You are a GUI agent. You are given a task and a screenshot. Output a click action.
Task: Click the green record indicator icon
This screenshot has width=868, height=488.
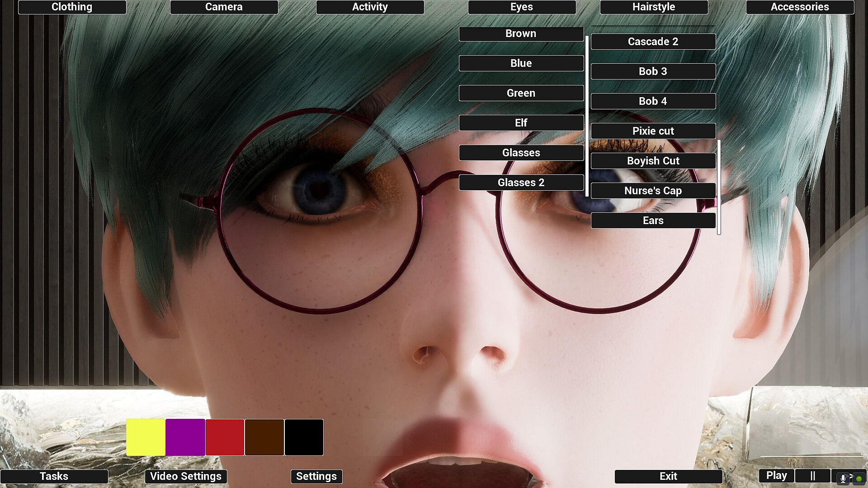859,479
